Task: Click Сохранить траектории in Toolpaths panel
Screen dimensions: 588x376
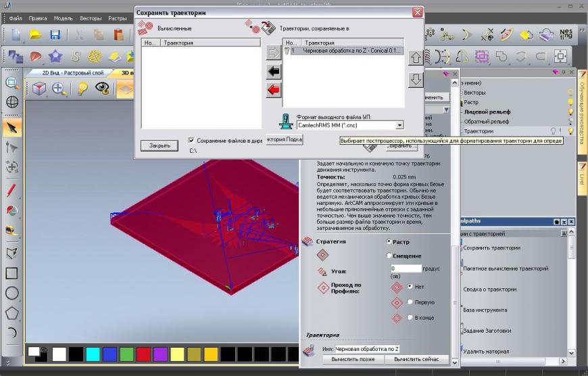Action: 491,248
